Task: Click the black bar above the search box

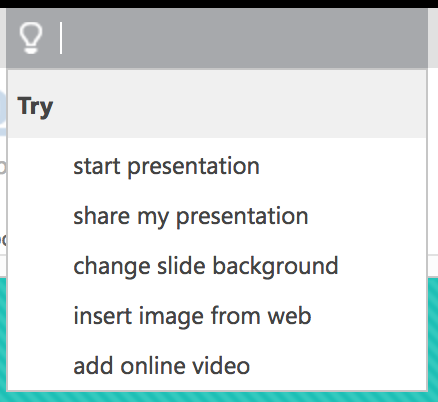Action: tap(219, 4)
